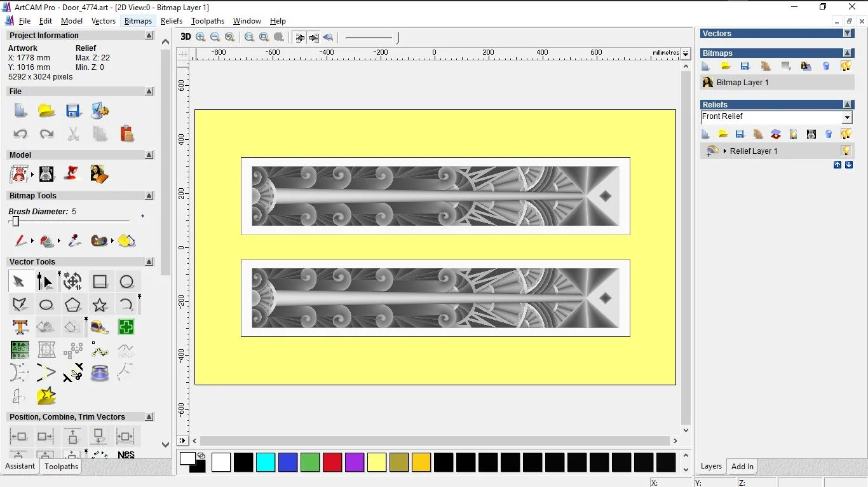Expand the Vectors panel
This screenshot has height=487, width=868.
[847, 34]
